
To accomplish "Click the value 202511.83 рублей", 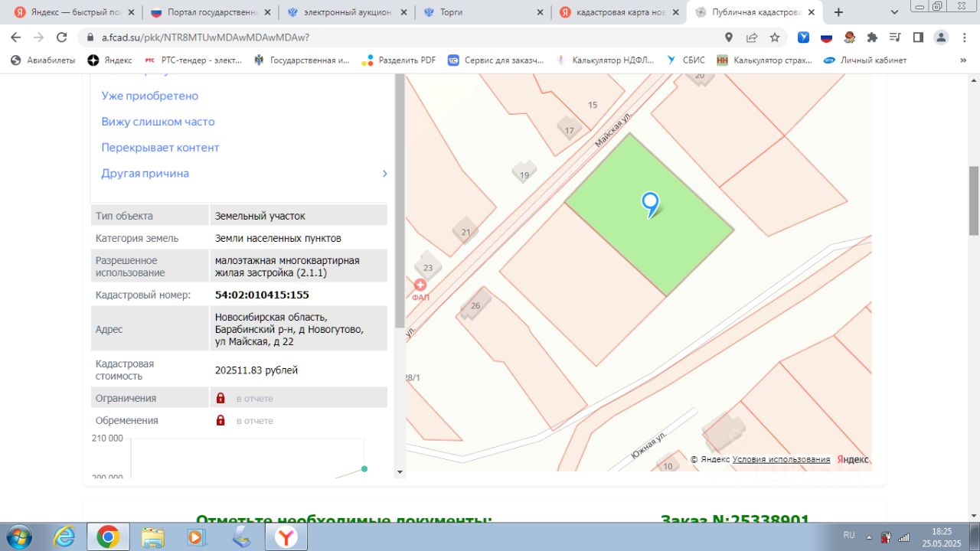I will pos(256,370).
